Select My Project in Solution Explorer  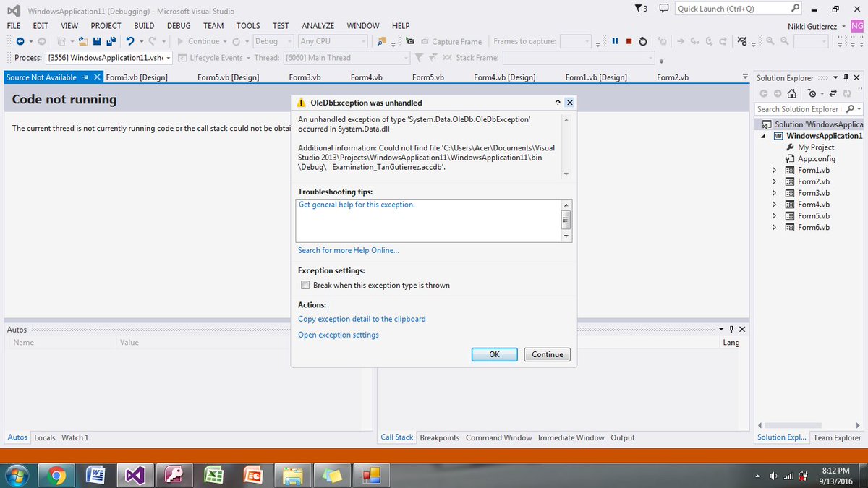pyautogui.click(x=816, y=147)
